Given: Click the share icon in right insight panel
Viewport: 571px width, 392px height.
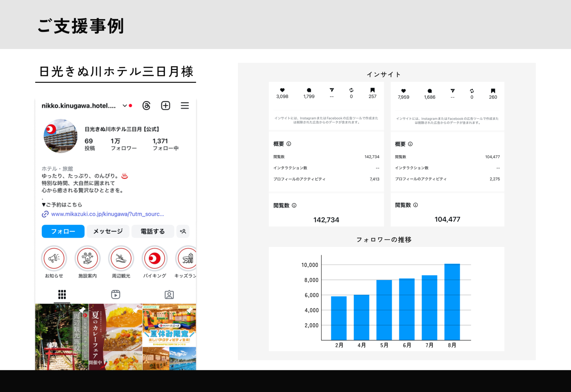Looking at the screenshot, I should (x=453, y=91).
